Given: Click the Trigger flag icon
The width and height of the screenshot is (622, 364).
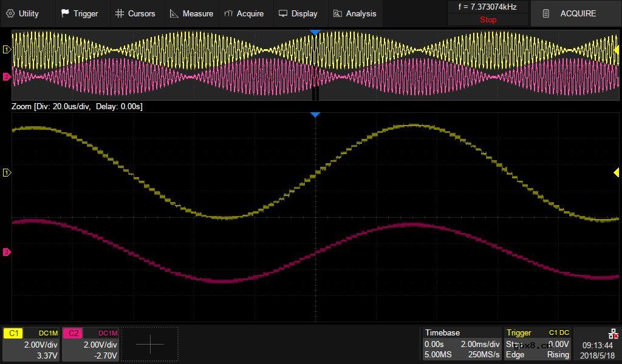Looking at the screenshot, I should click(x=65, y=13).
